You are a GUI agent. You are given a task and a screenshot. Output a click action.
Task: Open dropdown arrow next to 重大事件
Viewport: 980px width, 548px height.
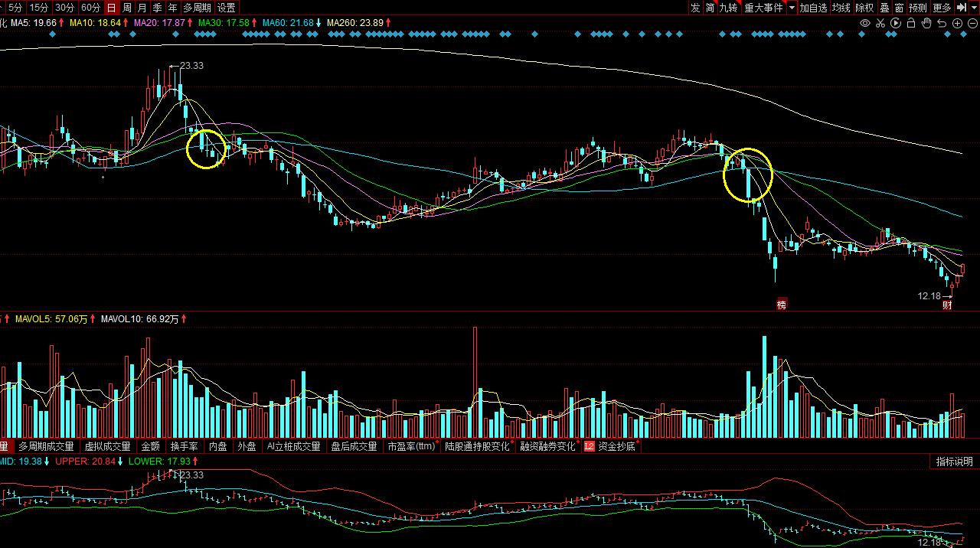point(792,8)
